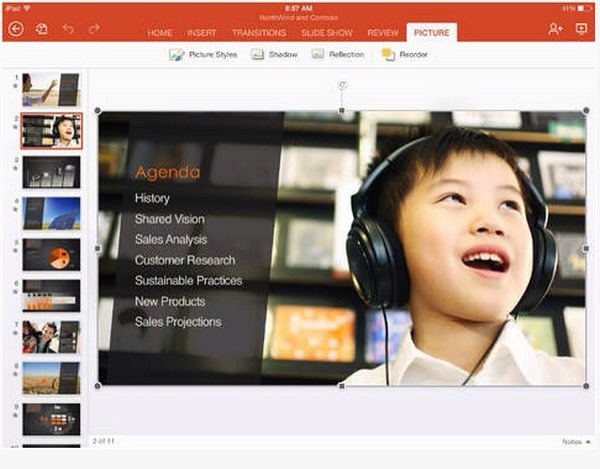Switch to the HOME tab
This screenshot has width=600, height=469.
click(160, 33)
